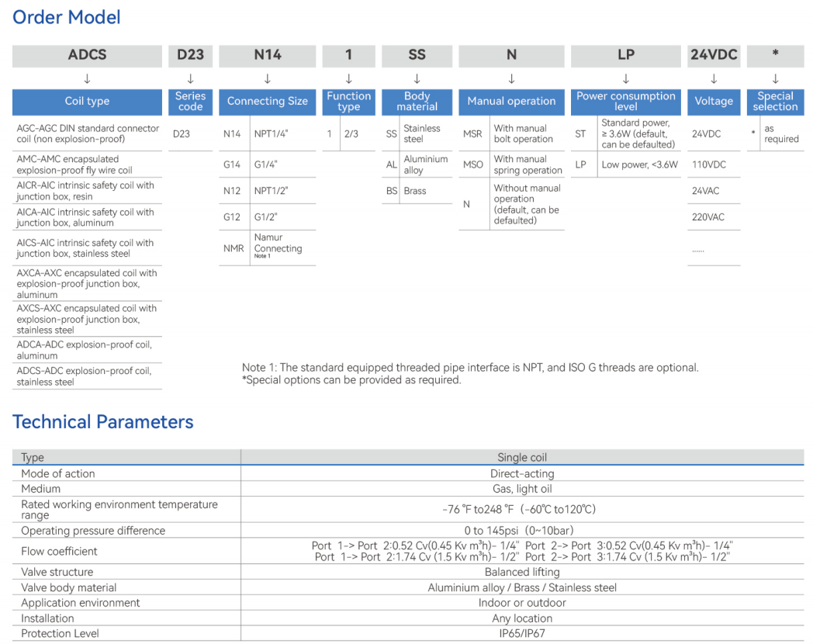The height and width of the screenshot is (644, 813).
Task: Select the "Technical Parameters" heading
Action: [102, 422]
